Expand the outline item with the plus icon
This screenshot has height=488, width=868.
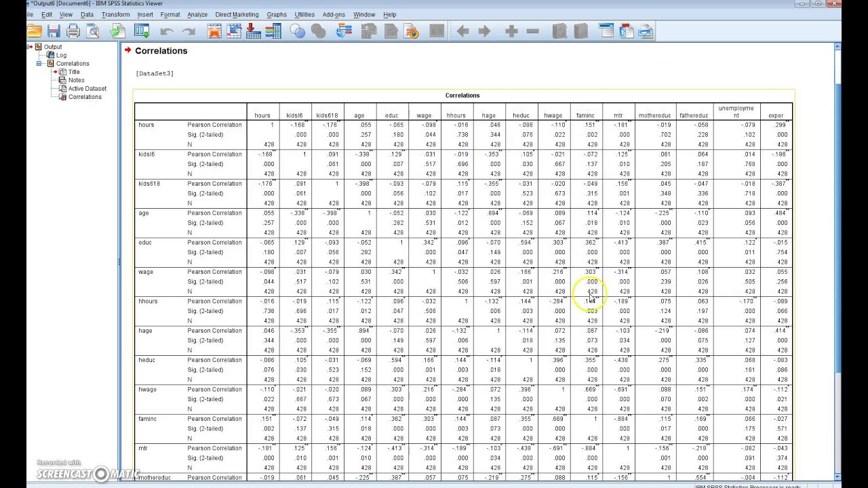click(x=511, y=31)
